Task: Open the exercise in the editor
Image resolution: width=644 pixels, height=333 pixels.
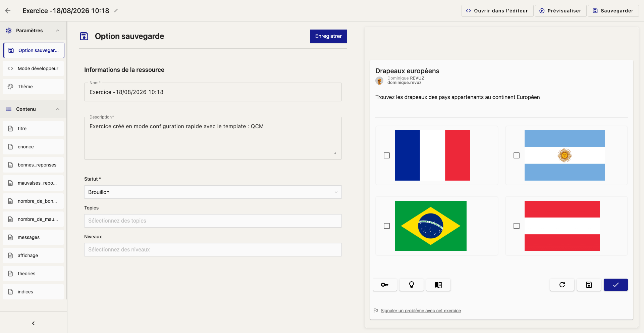Action: pyautogui.click(x=497, y=11)
